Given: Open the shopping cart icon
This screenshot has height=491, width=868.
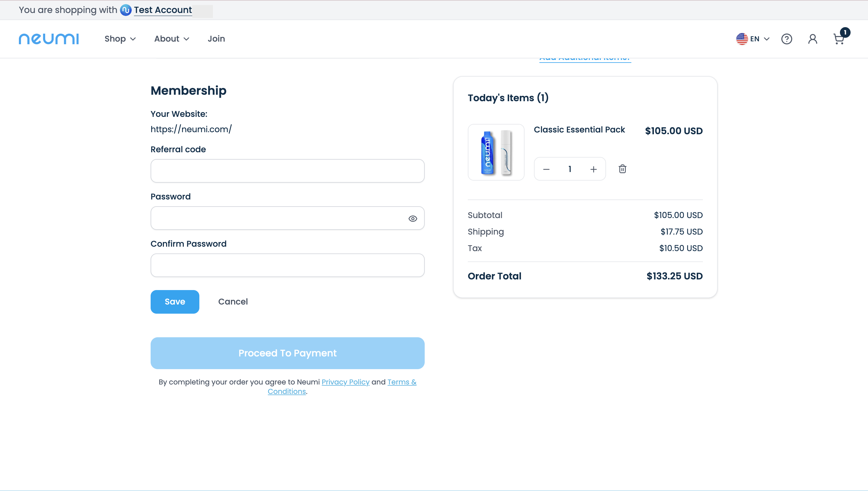Looking at the screenshot, I should point(839,38).
